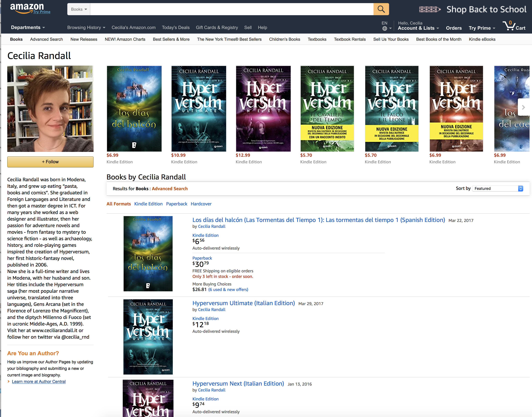Open Hyperversum Next carousel cover
Screen dimensions: 532x417
click(263, 109)
